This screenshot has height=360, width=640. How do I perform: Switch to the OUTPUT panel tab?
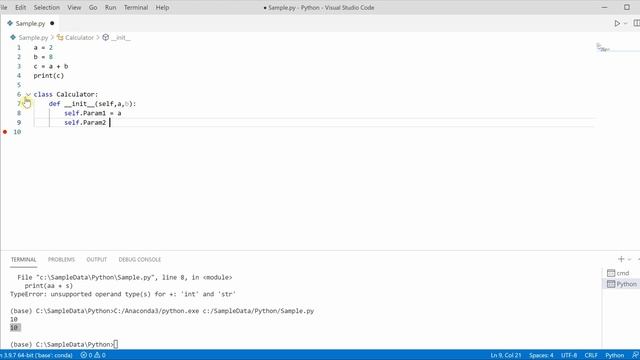(97, 260)
